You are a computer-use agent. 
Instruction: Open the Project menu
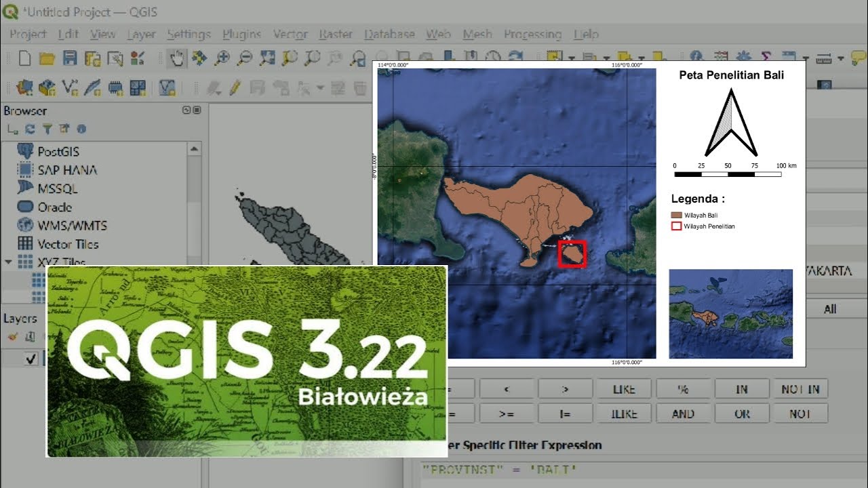coord(28,34)
